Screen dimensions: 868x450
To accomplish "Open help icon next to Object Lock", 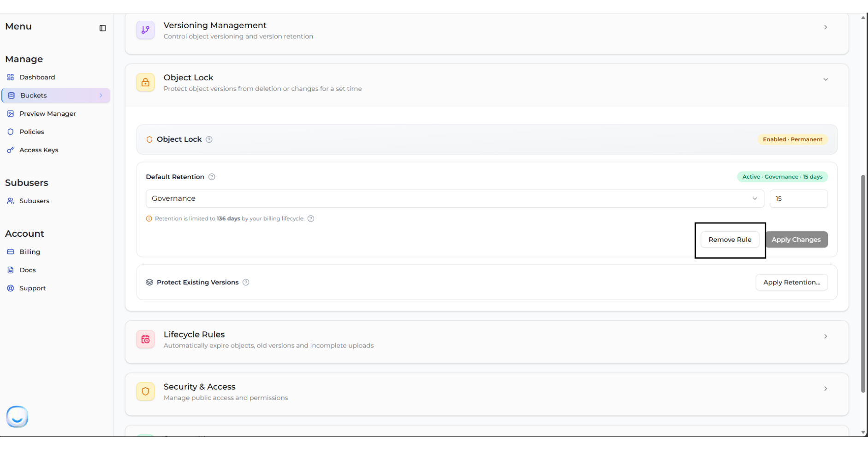I will (209, 139).
